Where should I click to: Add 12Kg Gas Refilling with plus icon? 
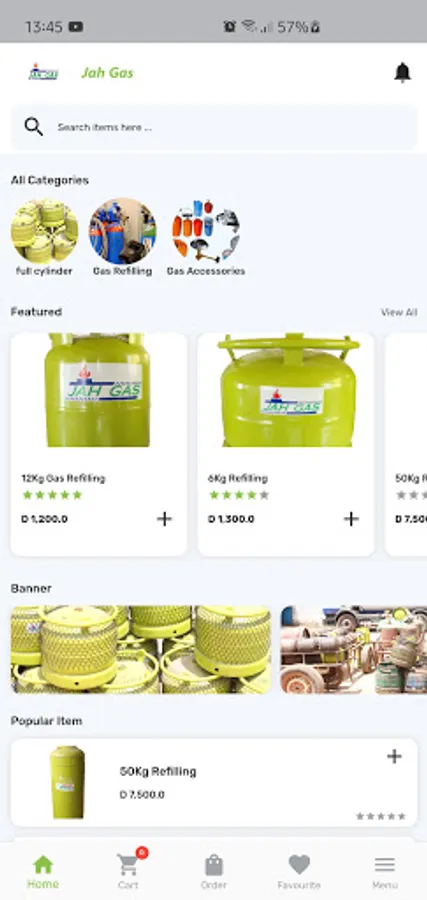point(164,519)
